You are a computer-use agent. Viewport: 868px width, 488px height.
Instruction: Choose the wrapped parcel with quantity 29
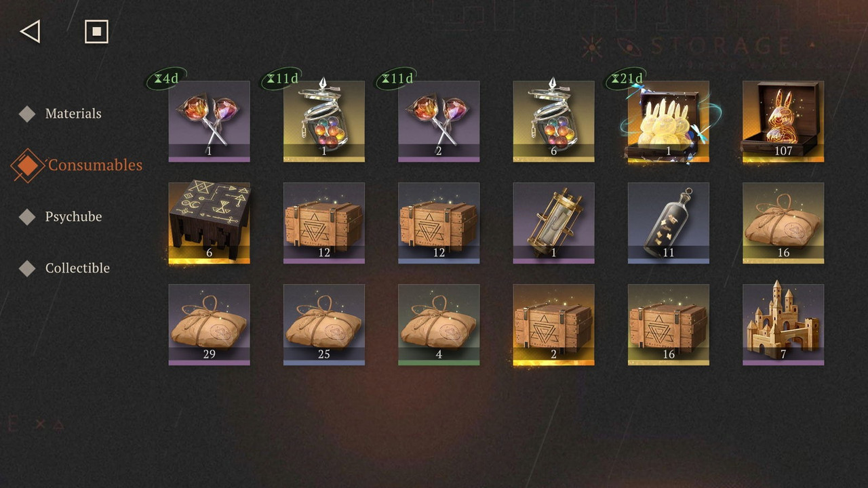tap(209, 325)
